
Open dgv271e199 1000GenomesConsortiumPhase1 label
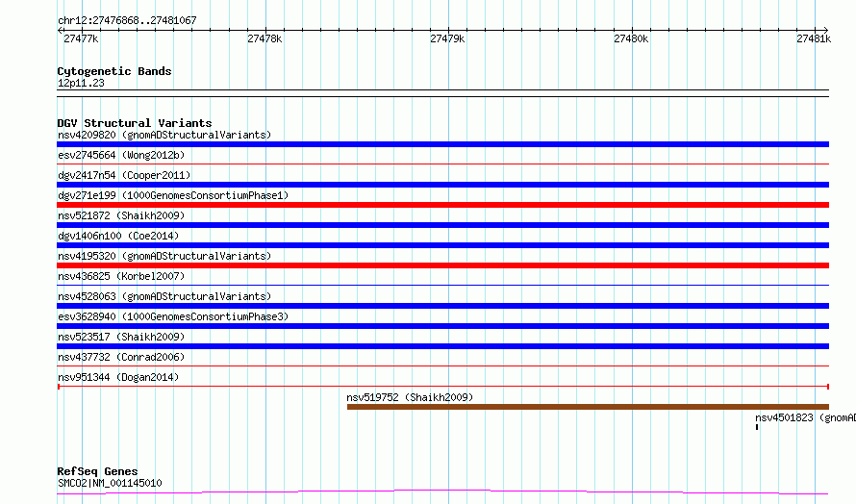pyautogui.click(x=173, y=195)
